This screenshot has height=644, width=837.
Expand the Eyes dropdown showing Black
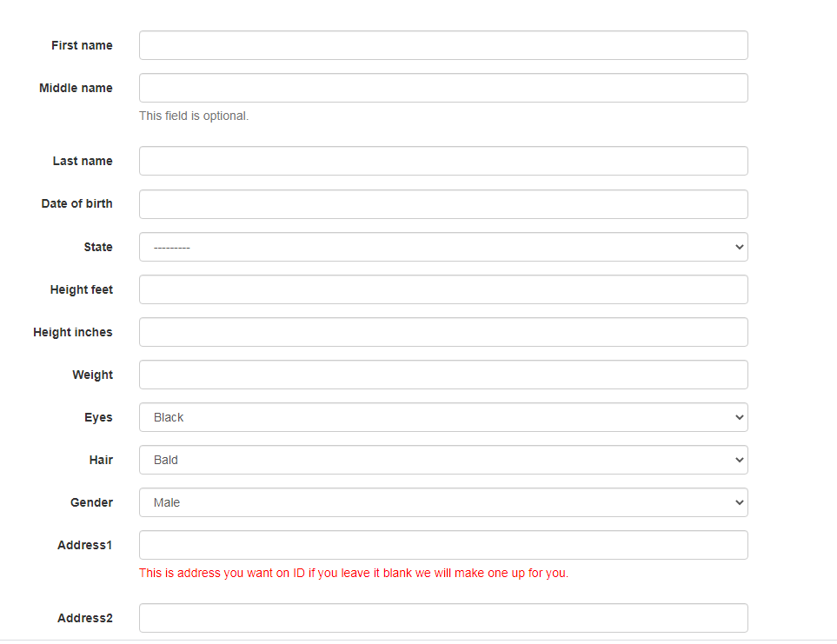tap(443, 417)
